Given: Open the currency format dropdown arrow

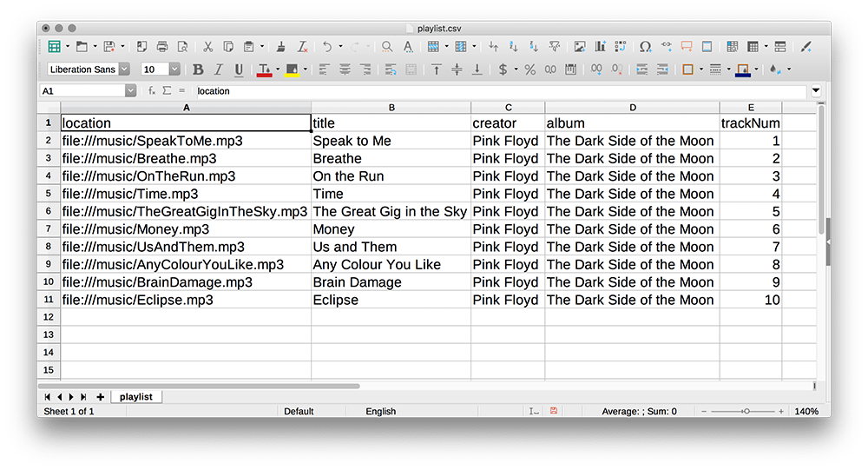Looking at the screenshot, I should pos(516,70).
